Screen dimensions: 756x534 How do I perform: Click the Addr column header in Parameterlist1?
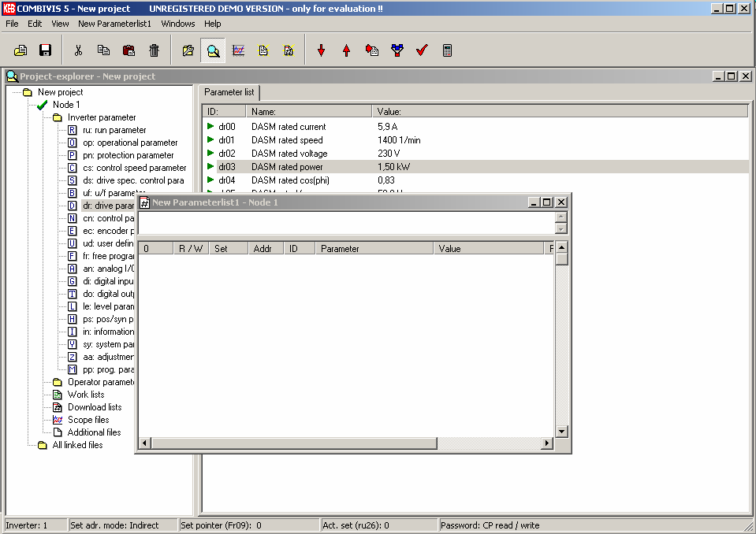[x=266, y=248]
